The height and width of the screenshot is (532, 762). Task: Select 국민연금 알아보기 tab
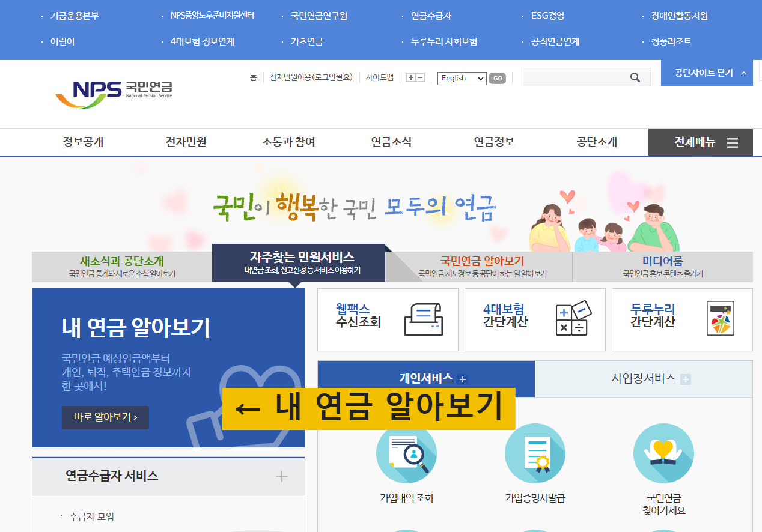click(483, 267)
